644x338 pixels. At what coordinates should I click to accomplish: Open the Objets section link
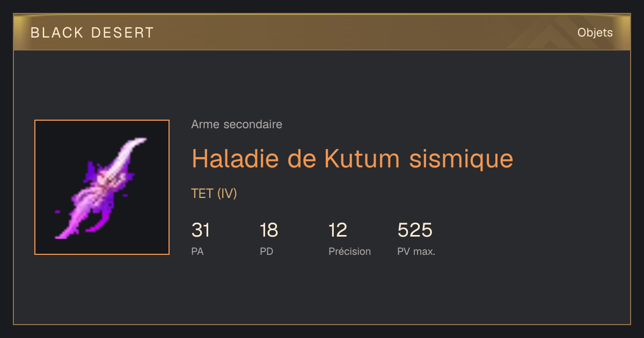click(x=595, y=33)
